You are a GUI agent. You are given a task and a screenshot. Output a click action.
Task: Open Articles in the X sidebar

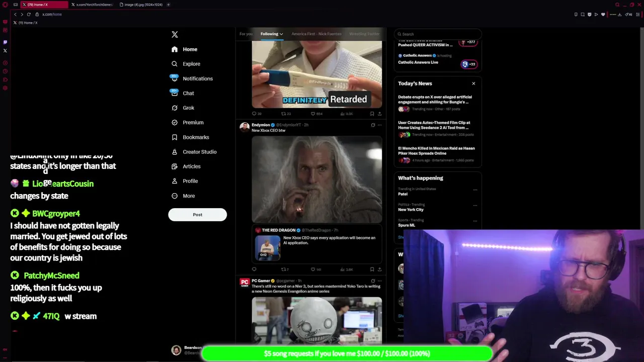[x=186, y=166]
